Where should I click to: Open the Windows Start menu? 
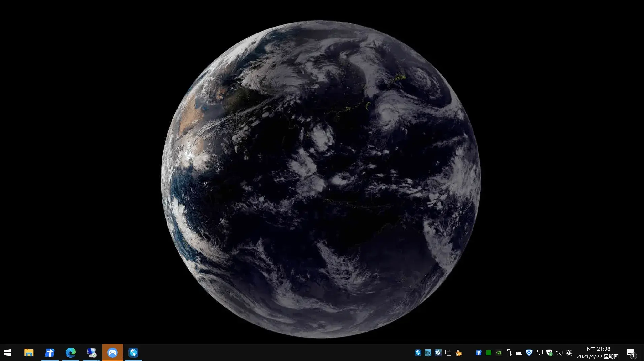(7, 353)
